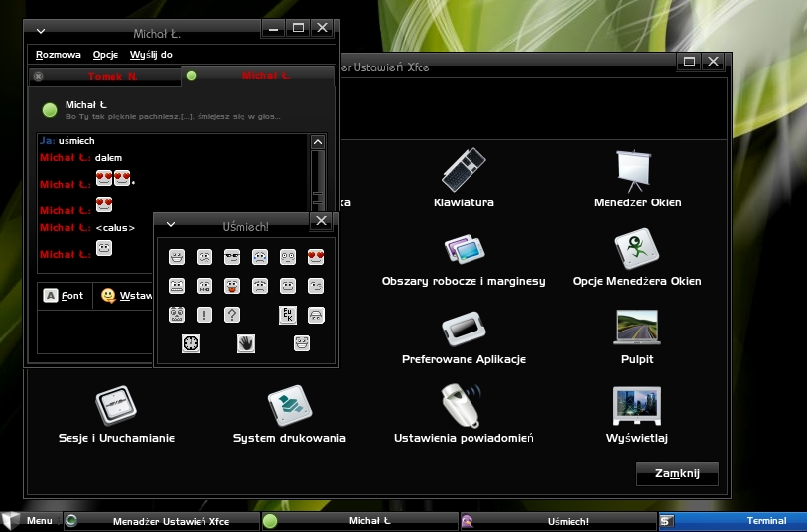Image resolution: width=807 pixels, height=532 pixels.
Task: Open Preferowane Aplikacje
Action: (464, 337)
